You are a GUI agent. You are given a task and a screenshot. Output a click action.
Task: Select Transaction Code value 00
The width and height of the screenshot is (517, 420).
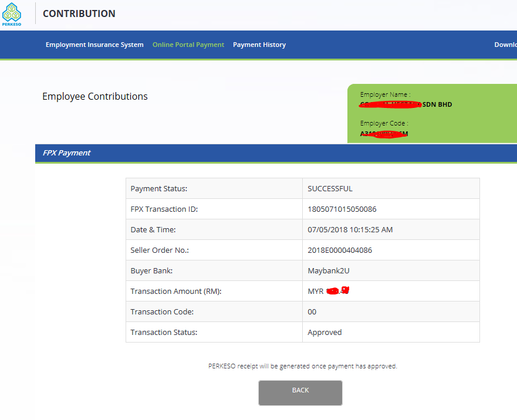click(312, 312)
